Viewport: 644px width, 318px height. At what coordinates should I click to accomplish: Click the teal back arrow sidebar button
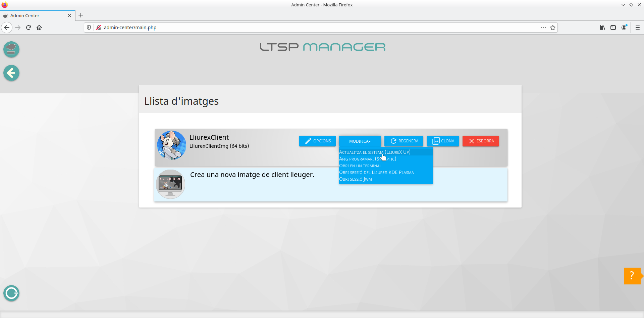[11, 73]
